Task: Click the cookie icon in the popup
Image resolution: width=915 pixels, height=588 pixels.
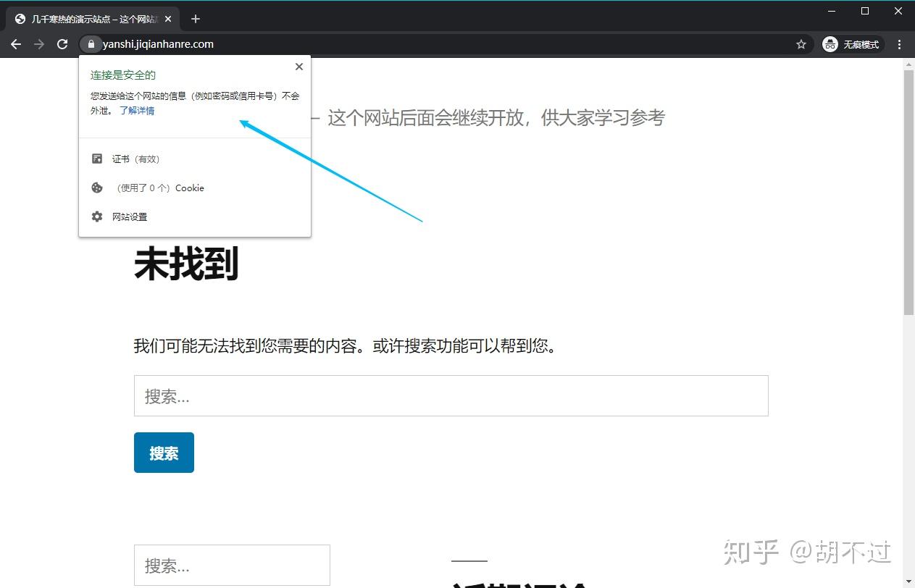Action: tap(97, 188)
